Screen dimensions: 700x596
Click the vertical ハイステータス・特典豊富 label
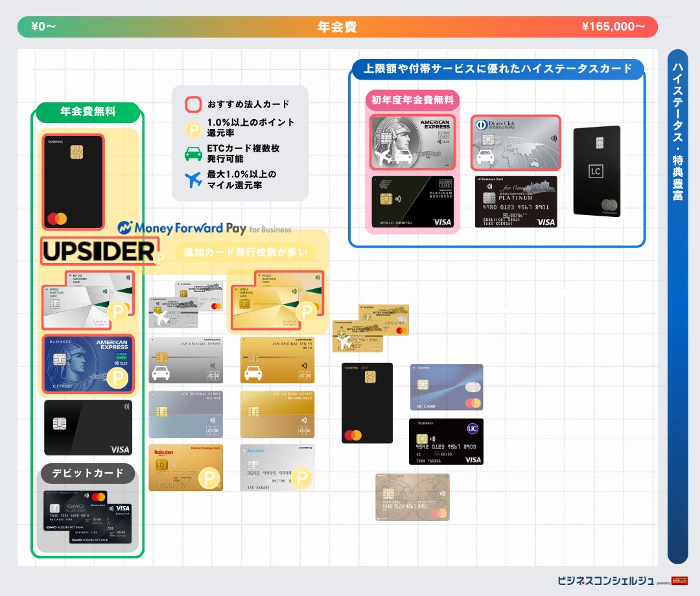pos(678,132)
